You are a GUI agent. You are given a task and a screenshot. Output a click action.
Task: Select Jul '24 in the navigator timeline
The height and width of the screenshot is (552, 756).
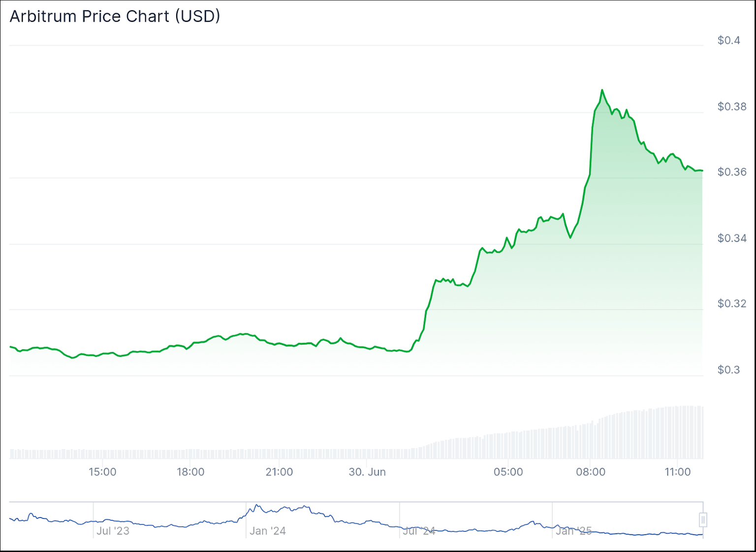(419, 531)
